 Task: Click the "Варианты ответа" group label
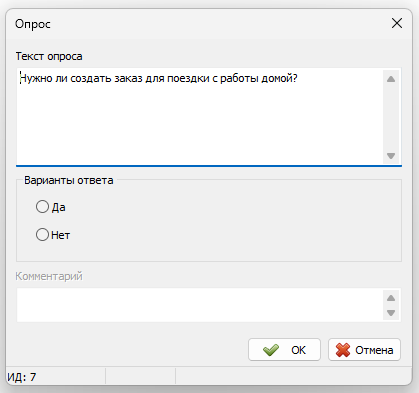pyautogui.click(x=69, y=180)
